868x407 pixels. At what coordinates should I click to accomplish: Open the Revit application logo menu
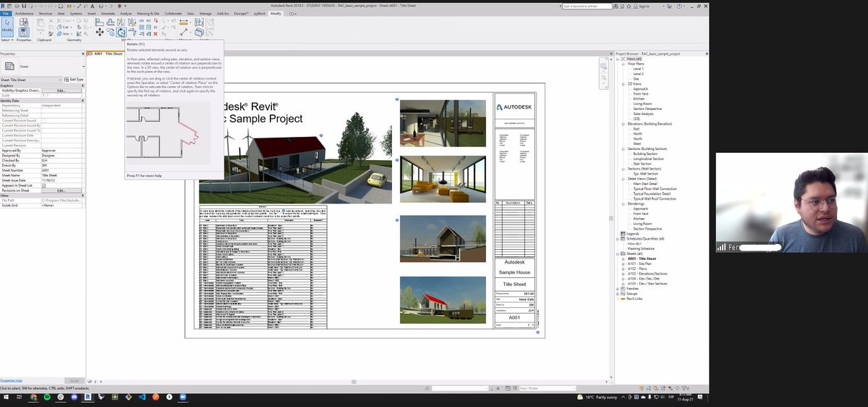[x=4, y=6]
